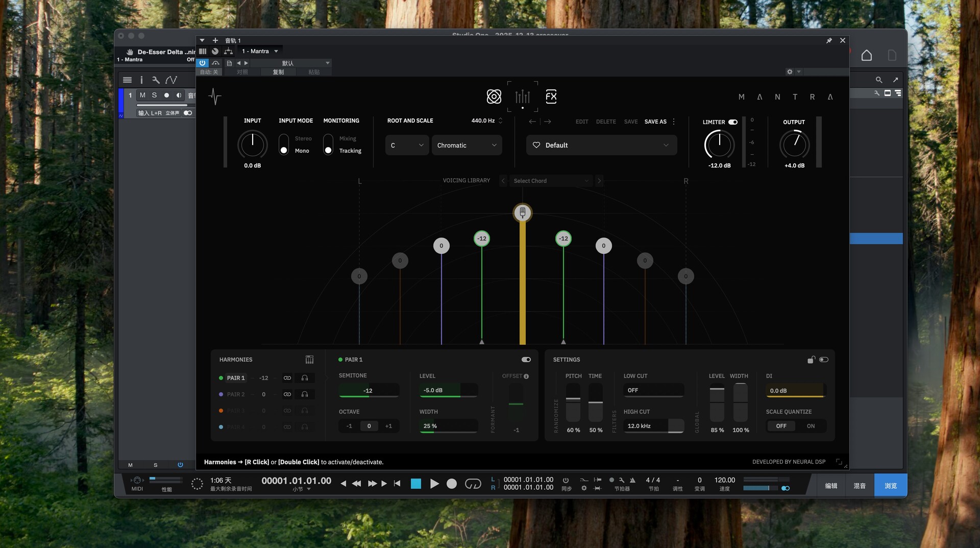Click the harmonizer spiral view icon

tap(494, 97)
